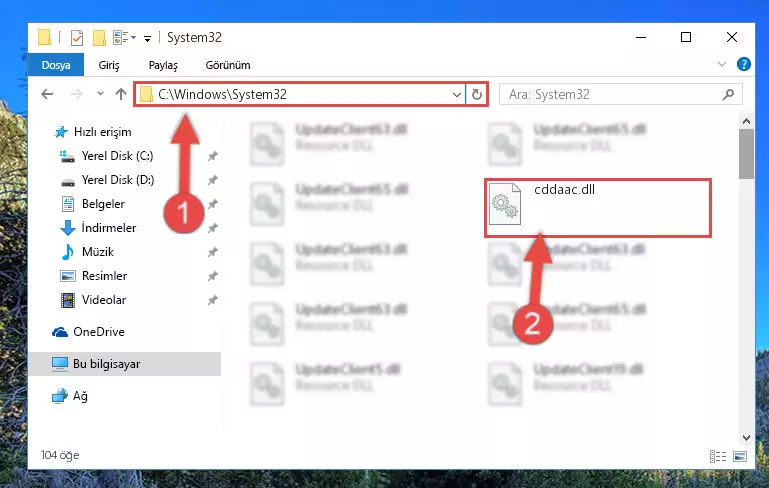This screenshot has height=488, width=769.
Task: Open Customize Quick Access Toolbar arrow
Action: pos(147,38)
